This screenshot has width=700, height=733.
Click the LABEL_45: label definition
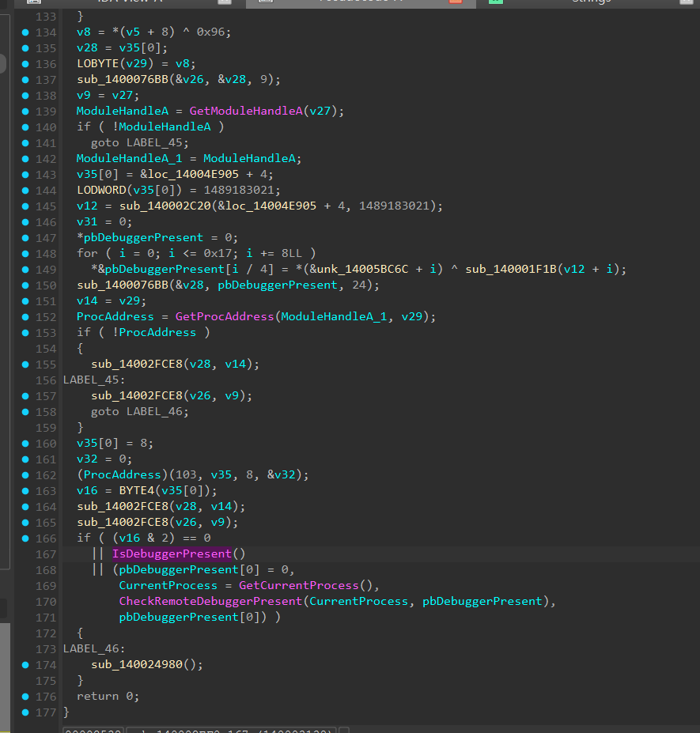click(94, 380)
